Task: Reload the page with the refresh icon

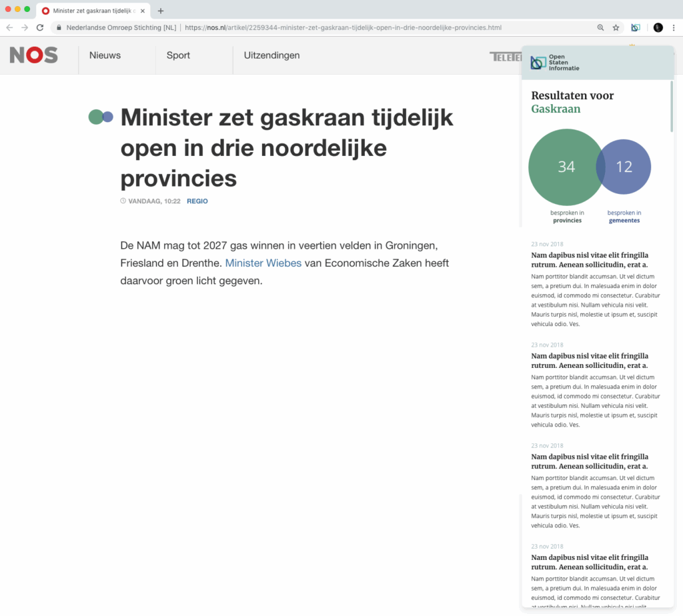Action: pyautogui.click(x=40, y=28)
